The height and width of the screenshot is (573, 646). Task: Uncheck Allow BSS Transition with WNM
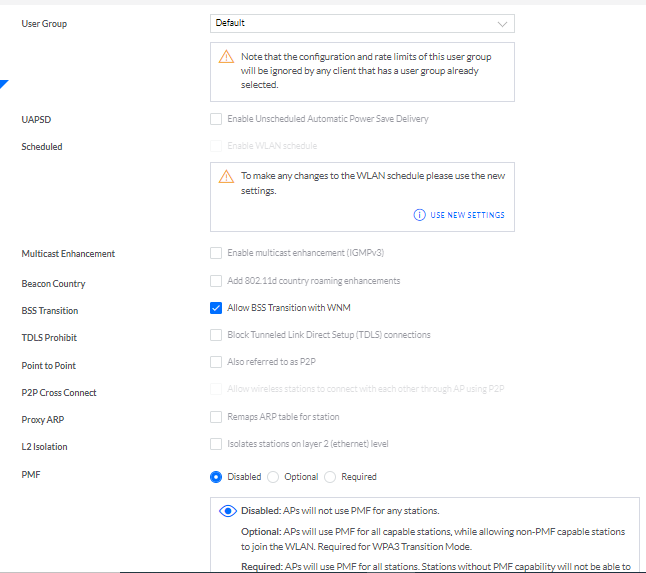click(x=216, y=308)
